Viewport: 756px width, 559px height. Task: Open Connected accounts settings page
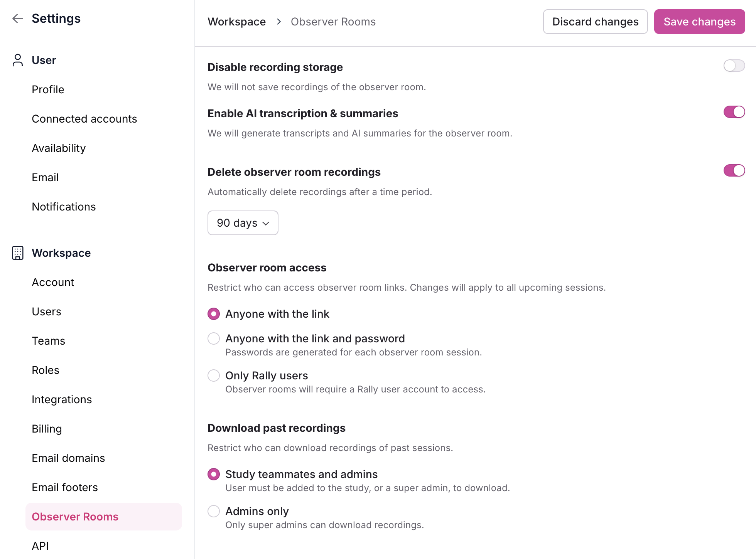pyautogui.click(x=84, y=119)
